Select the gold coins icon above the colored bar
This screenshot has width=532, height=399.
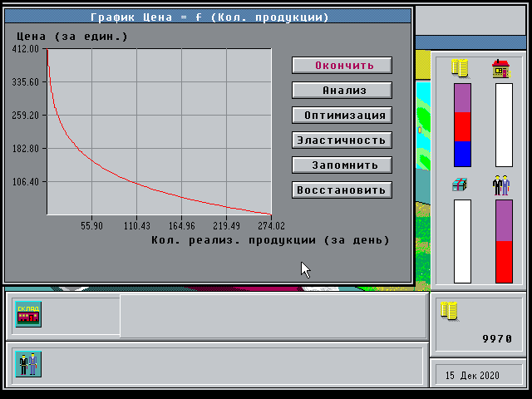coord(460,68)
